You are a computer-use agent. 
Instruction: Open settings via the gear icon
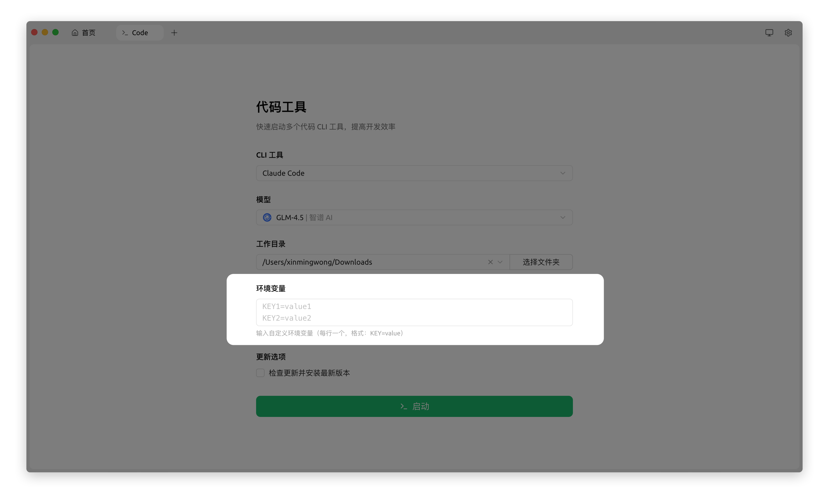click(788, 33)
